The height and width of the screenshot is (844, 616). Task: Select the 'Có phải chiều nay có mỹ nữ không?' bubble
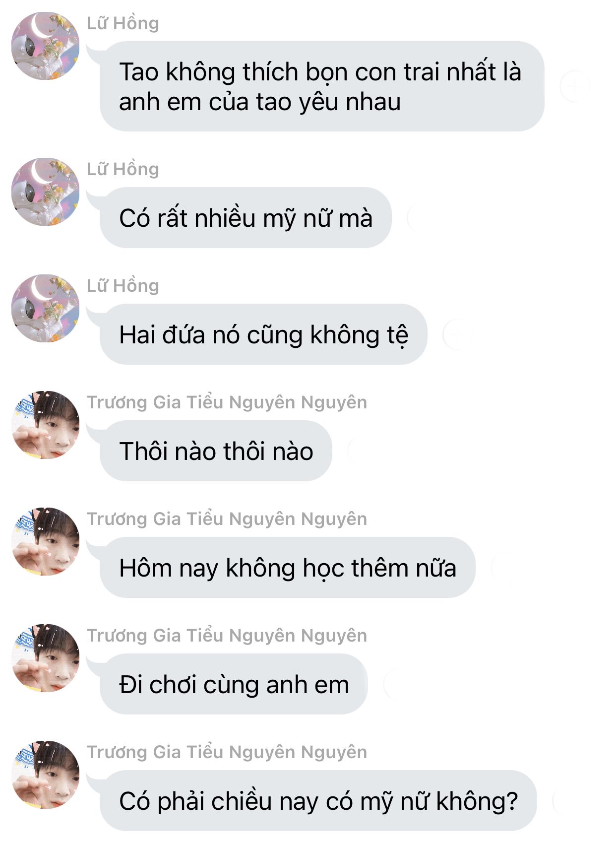tap(318, 800)
